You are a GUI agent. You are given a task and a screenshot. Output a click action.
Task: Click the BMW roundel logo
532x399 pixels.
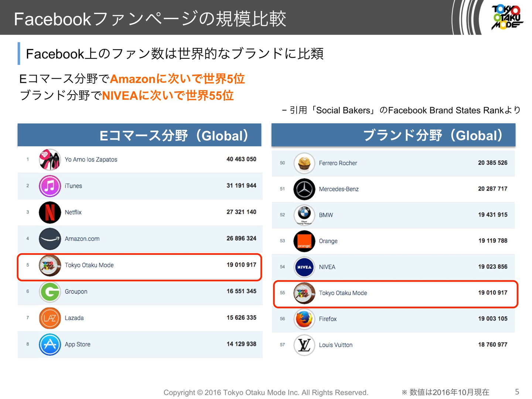304,215
